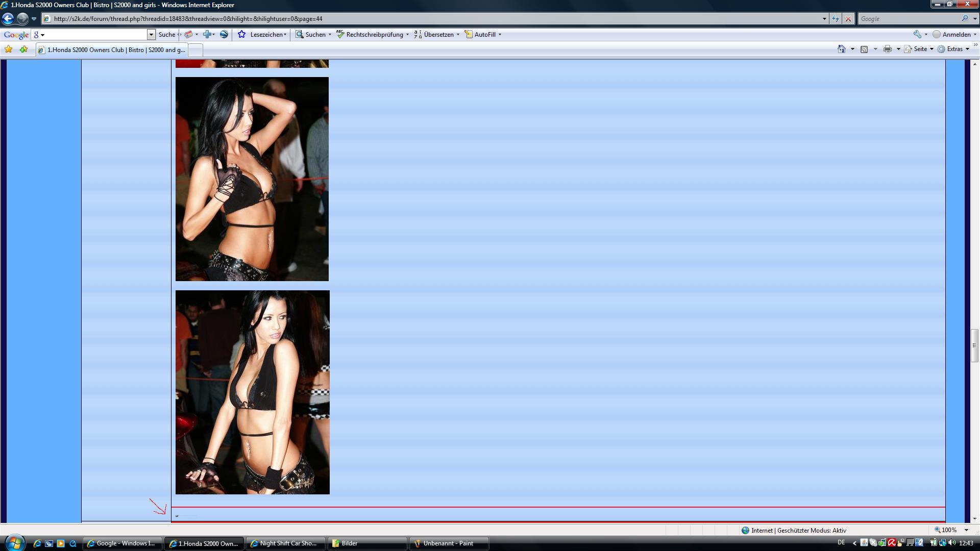Viewport: 980px width, 551px height.
Task: Open the Extras menu
Action: pos(954,49)
